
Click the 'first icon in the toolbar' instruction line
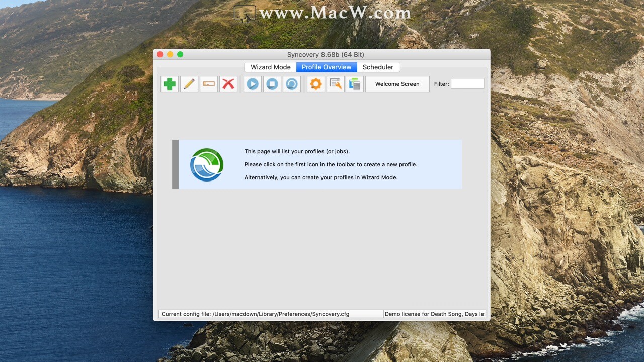331,164
